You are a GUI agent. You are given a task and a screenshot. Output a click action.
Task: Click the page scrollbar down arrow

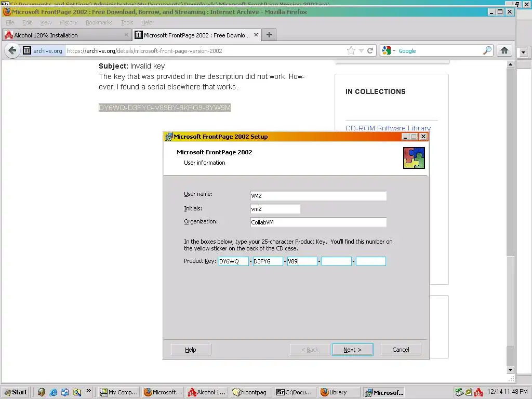pyautogui.click(x=510, y=369)
